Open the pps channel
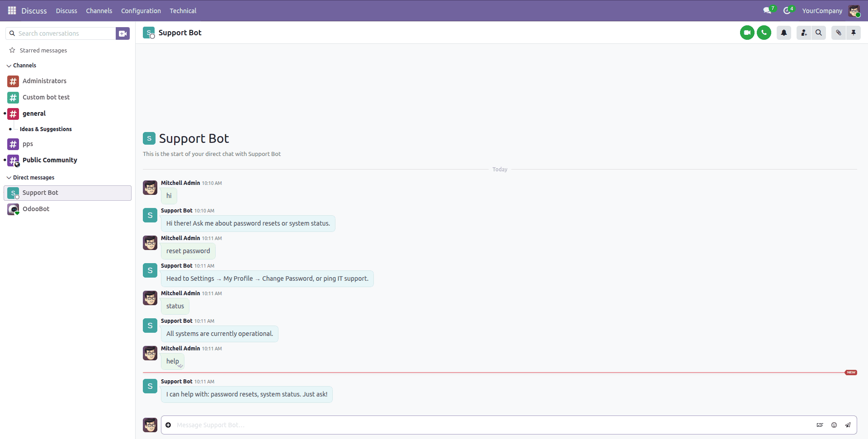 (67, 144)
